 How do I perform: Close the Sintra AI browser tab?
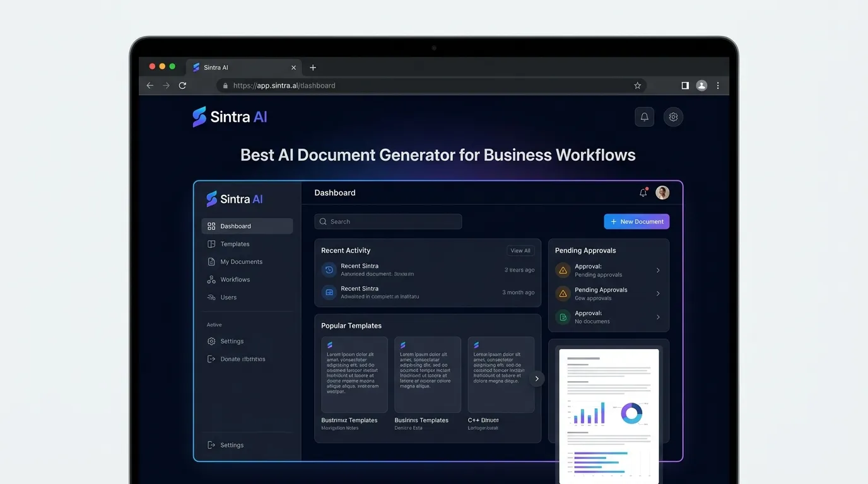pos(293,67)
